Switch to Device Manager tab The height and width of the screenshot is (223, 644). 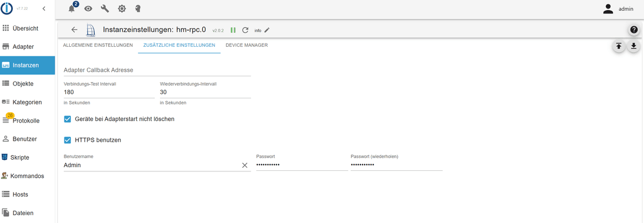click(247, 45)
